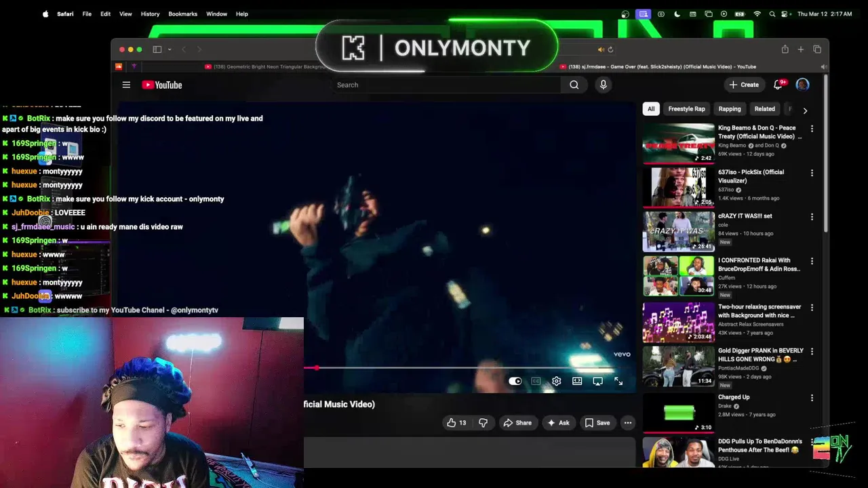Mute audio on the Game Over tab

click(x=823, y=66)
